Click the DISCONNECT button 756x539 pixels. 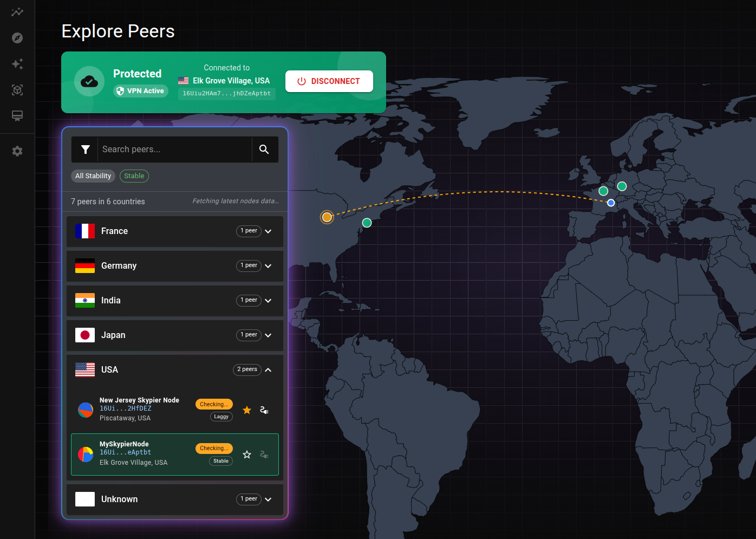pyautogui.click(x=329, y=81)
